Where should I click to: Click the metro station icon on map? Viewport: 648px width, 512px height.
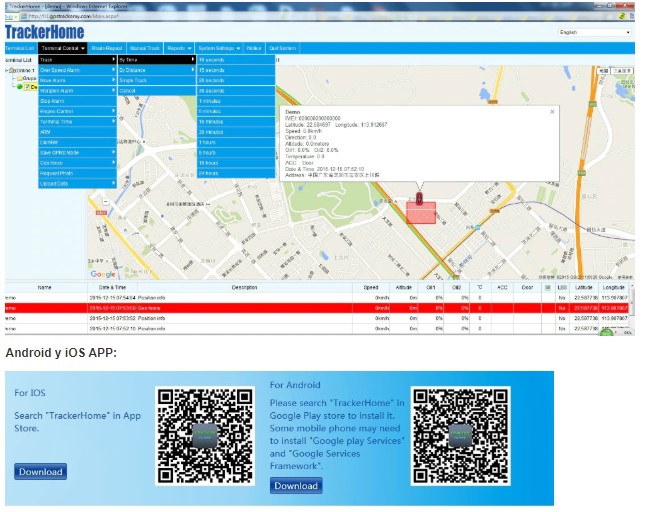(x=478, y=227)
